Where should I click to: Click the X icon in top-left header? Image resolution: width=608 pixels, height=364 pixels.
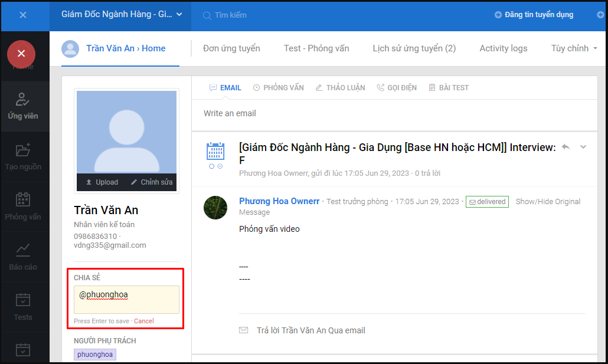(23, 15)
